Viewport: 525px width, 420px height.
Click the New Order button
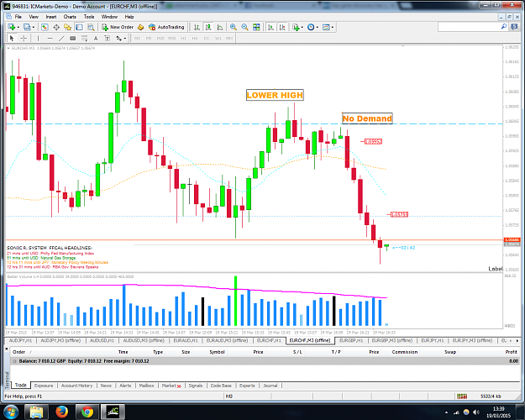pyautogui.click(x=118, y=27)
